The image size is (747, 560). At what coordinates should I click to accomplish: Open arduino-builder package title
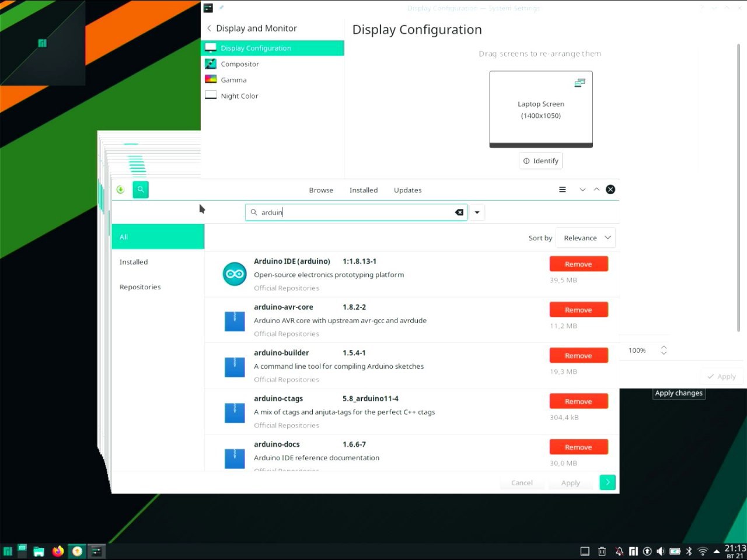[x=281, y=353]
